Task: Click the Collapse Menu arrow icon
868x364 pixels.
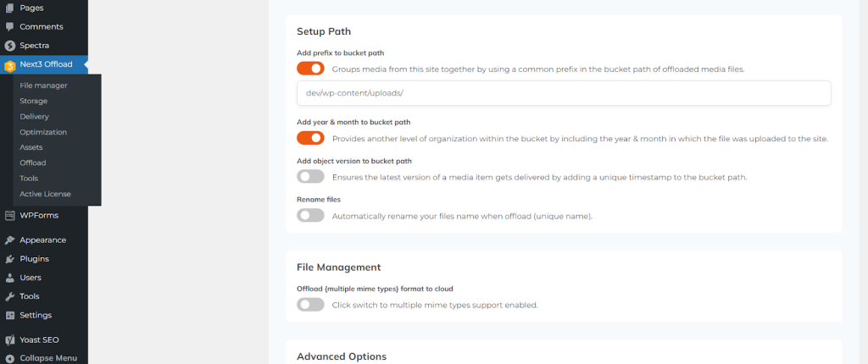Action: point(9,358)
